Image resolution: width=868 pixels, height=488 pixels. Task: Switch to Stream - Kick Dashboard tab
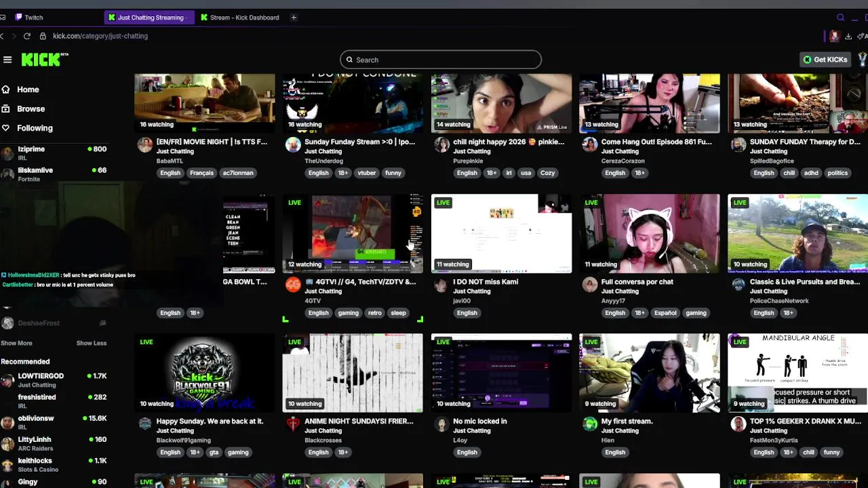pos(240,18)
